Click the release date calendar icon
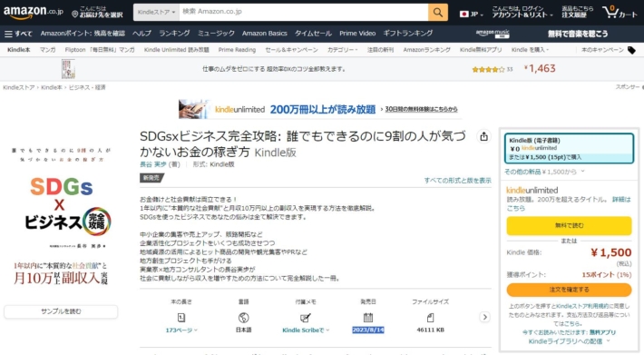This screenshot has height=355, width=644. click(368, 317)
